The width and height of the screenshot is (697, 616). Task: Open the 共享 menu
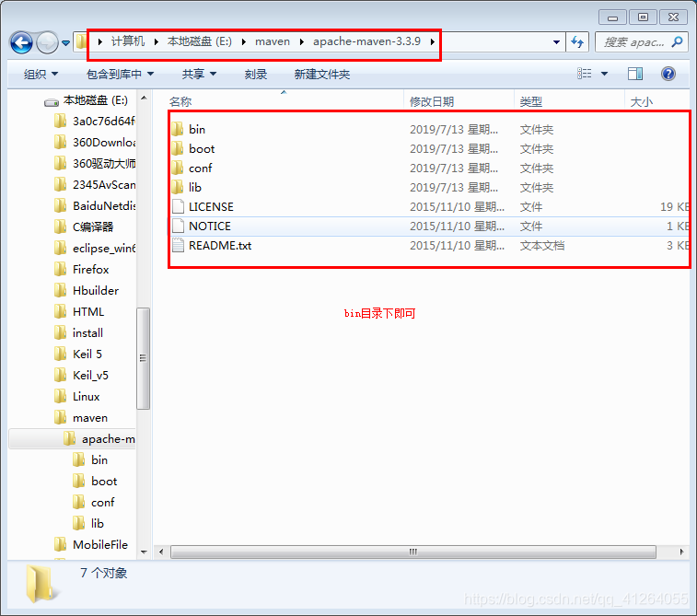[x=199, y=75]
